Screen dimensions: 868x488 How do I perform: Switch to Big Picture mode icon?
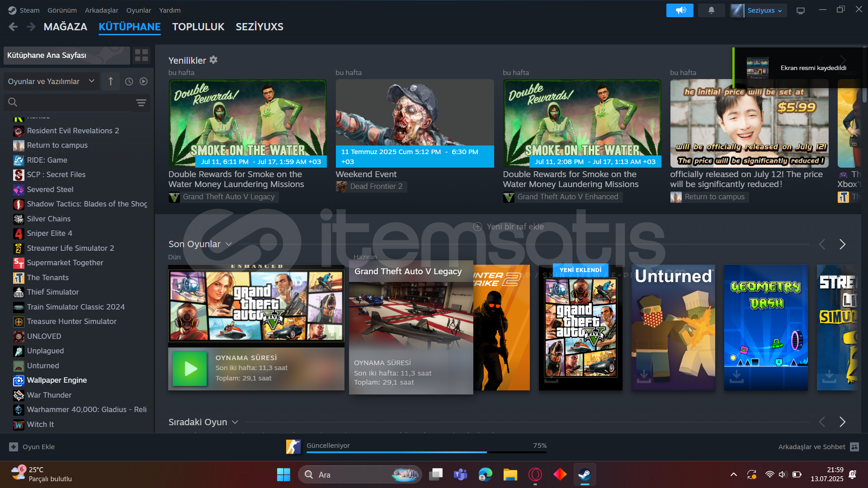coord(801,10)
